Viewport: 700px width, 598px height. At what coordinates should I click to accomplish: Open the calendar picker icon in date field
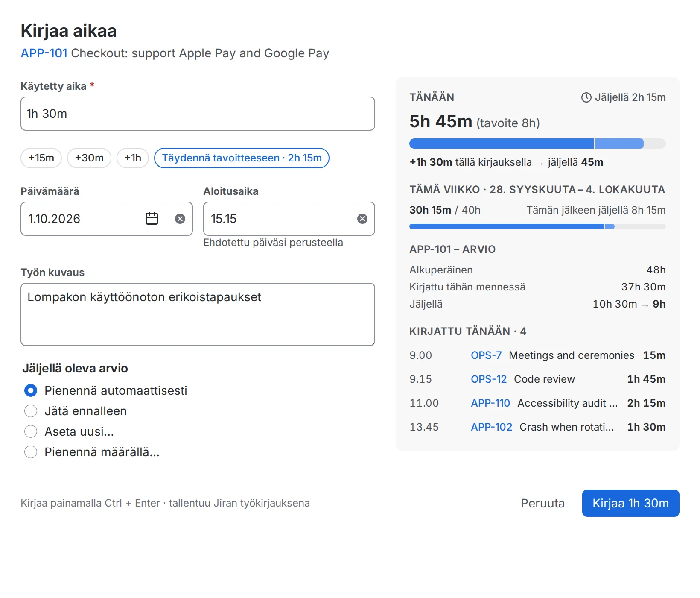[152, 219]
